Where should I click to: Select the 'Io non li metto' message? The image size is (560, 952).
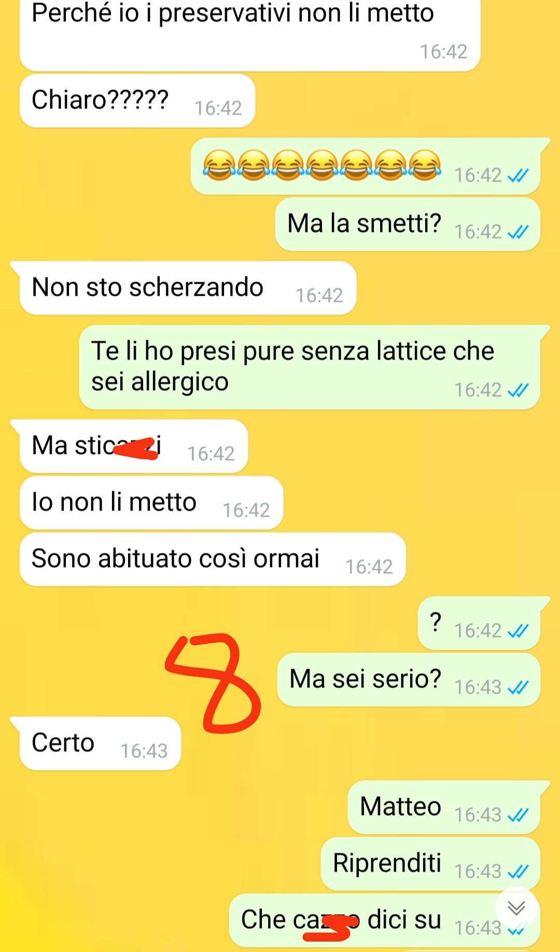[x=151, y=503]
